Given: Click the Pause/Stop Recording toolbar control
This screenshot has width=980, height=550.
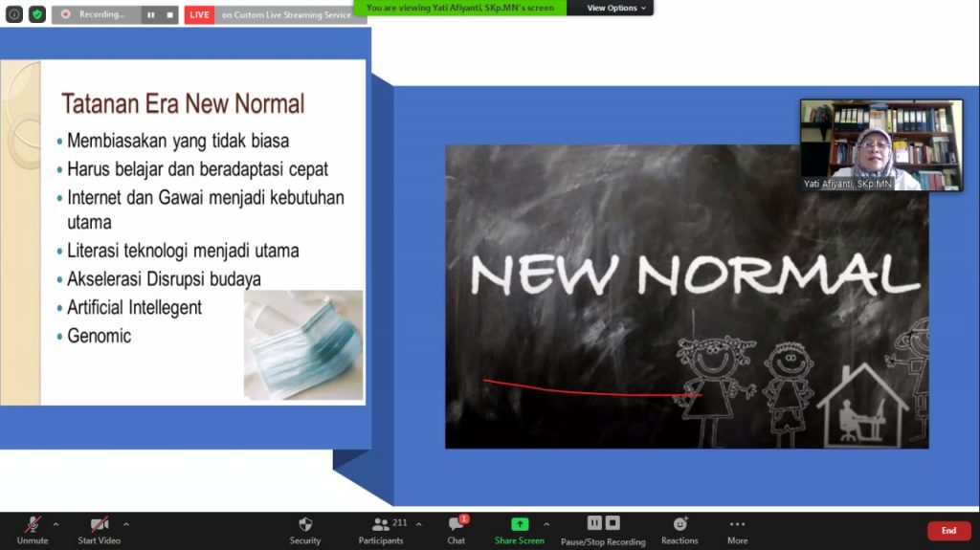Looking at the screenshot, I should point(603,528).
